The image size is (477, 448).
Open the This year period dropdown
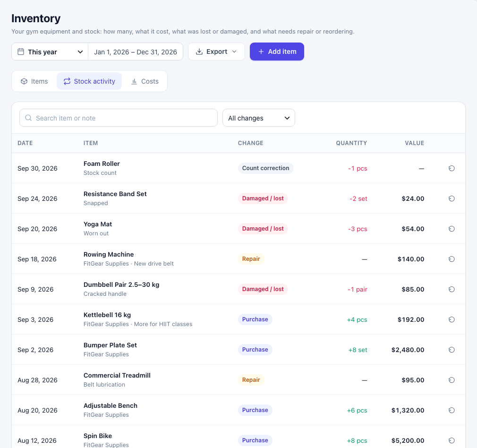(x=50, y=52)
